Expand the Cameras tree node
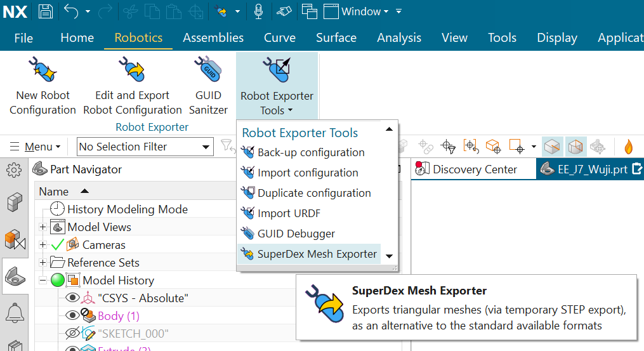The height and width of the screenshot is (351, 644). (43, 244)
